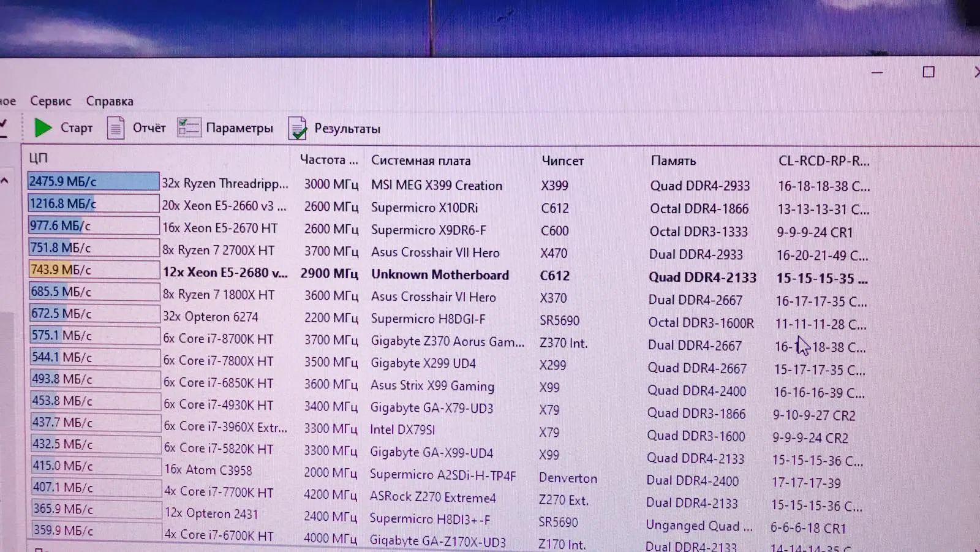The height and width of the screenshot is (552, 980).
Task: Click the Старт button label
Action: click(77, 128)
